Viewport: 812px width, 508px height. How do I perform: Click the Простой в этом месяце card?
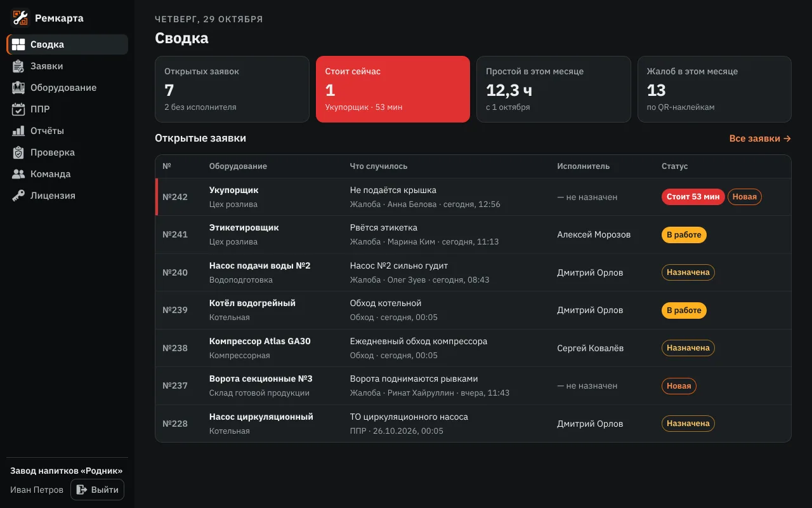tap(554, 89)
